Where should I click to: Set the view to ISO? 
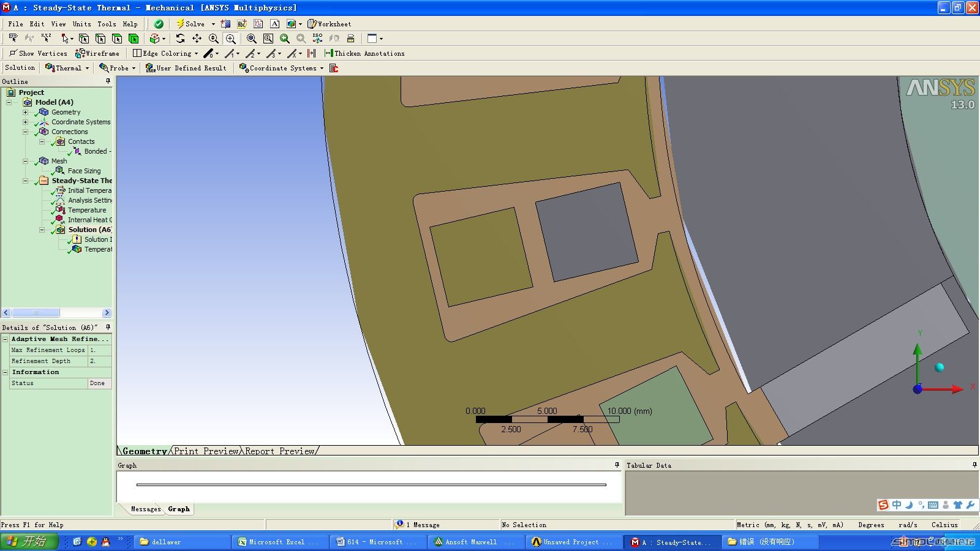(x=317, y=38)
